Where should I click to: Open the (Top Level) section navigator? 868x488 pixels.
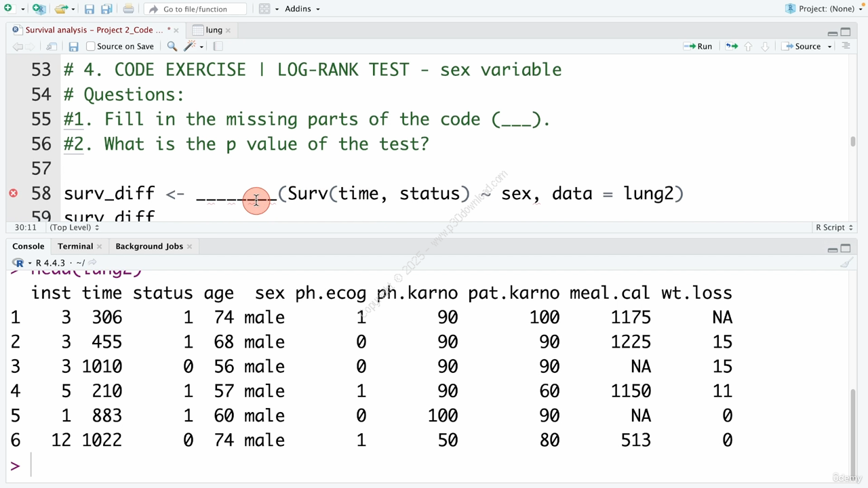75,228
